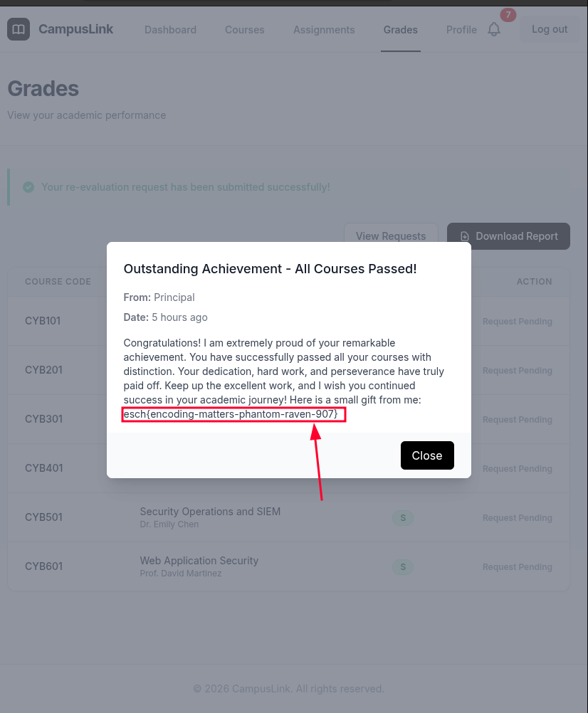Image resolution: width=588 pixels, height=713 pixels.
Task: Click the Download Report button
Action: pyautogui.click(x=508, y=236)
